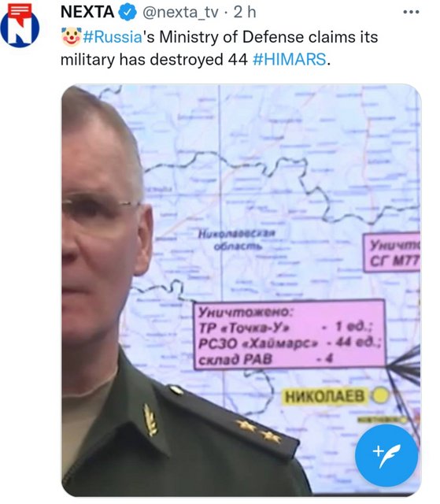Open the @nexta_tv handle link
The image size is (440, 504).
pyautogui.click(x=179, y=13)
